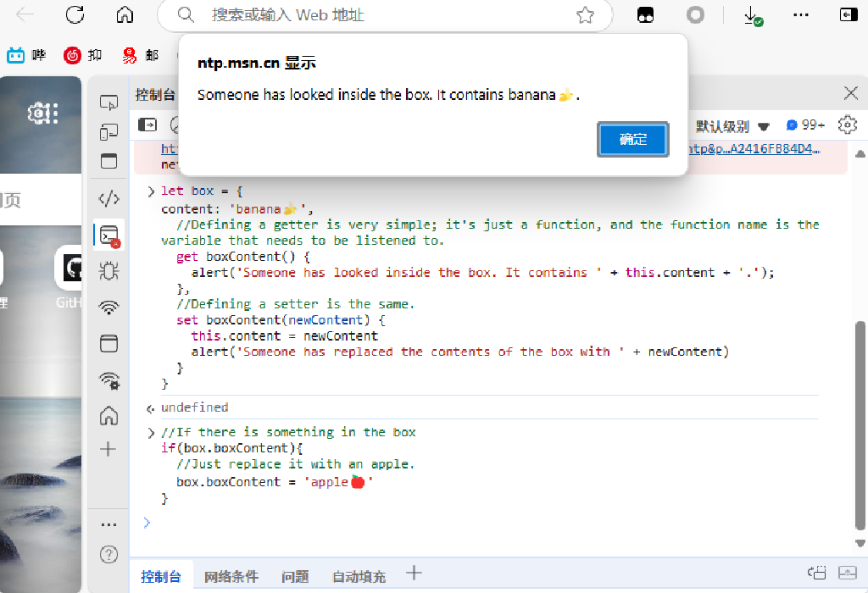Open the browser more-options ellipsis menu

click(800, 15)
